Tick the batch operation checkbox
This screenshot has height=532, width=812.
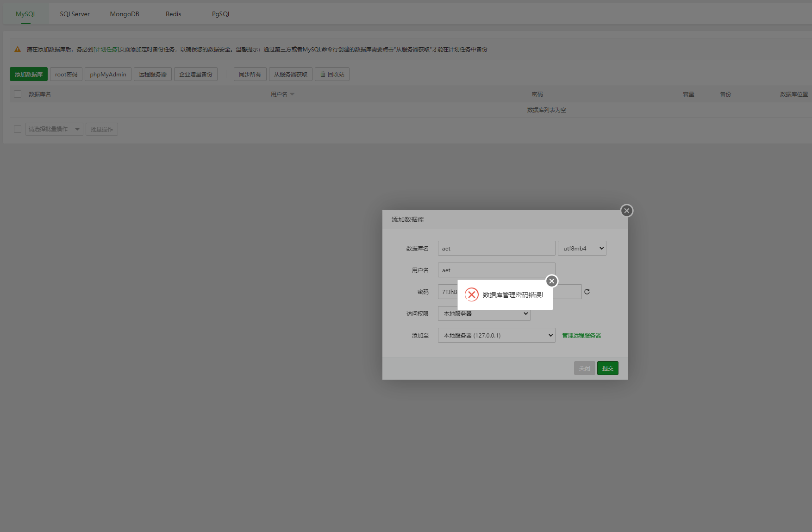18,129
